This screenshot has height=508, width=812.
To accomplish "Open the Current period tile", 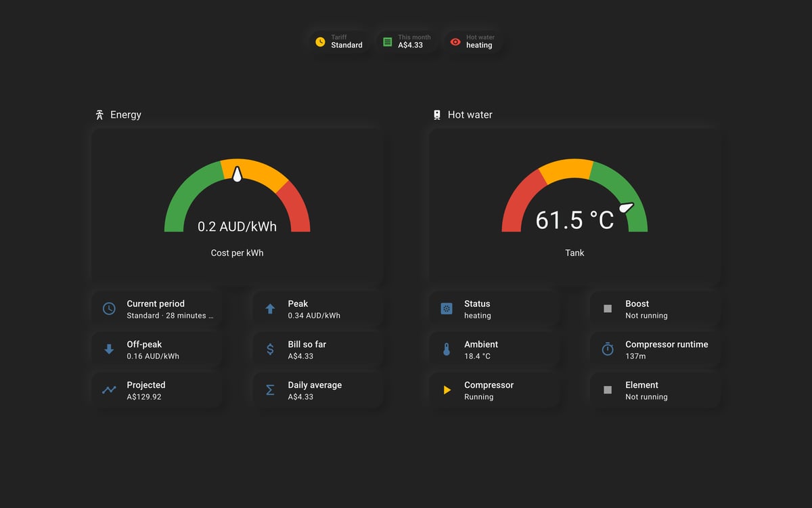I will coord(157,309).
